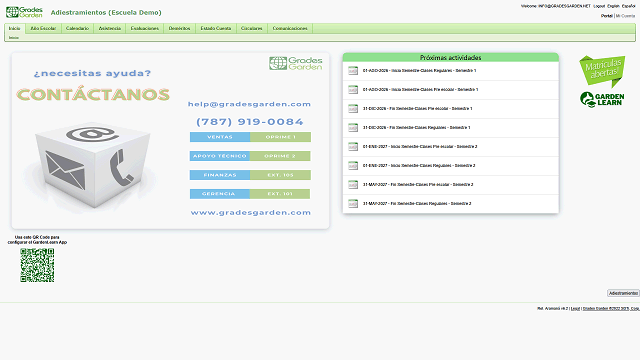Open the Asistencia tab
This screenshot has width=640, height=360.
pyautogui.click(x=110, y=28)
